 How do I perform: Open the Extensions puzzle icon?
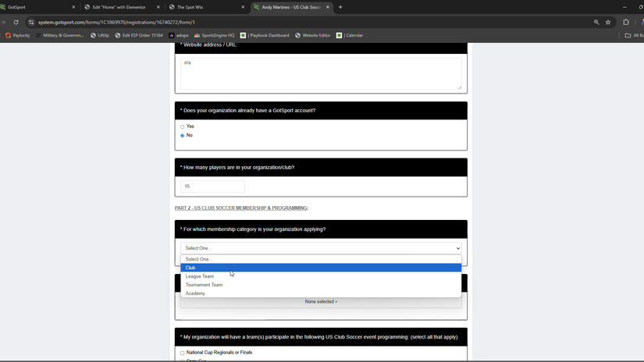coord(626,22)
